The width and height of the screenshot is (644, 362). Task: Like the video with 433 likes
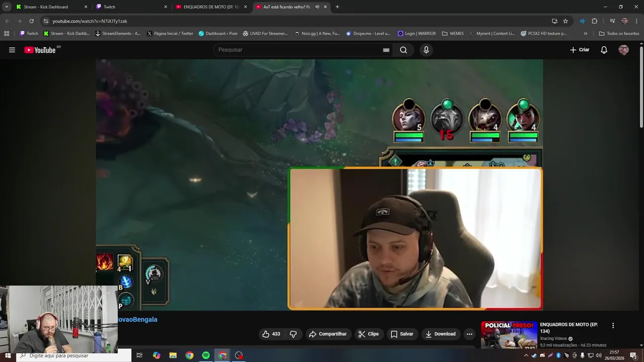[271, 334]
